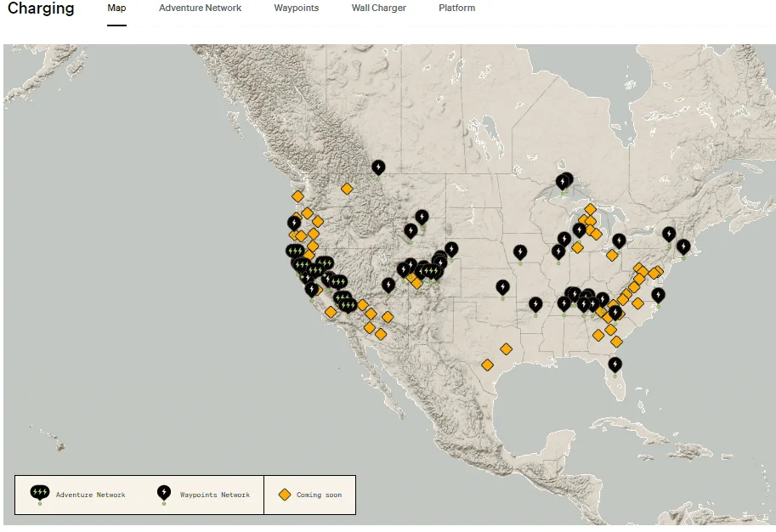Image resolution: width=776 pixels, height=532 pixels.
Task: Open the Adventure Network tab
Action: click(x=200, y=8)
